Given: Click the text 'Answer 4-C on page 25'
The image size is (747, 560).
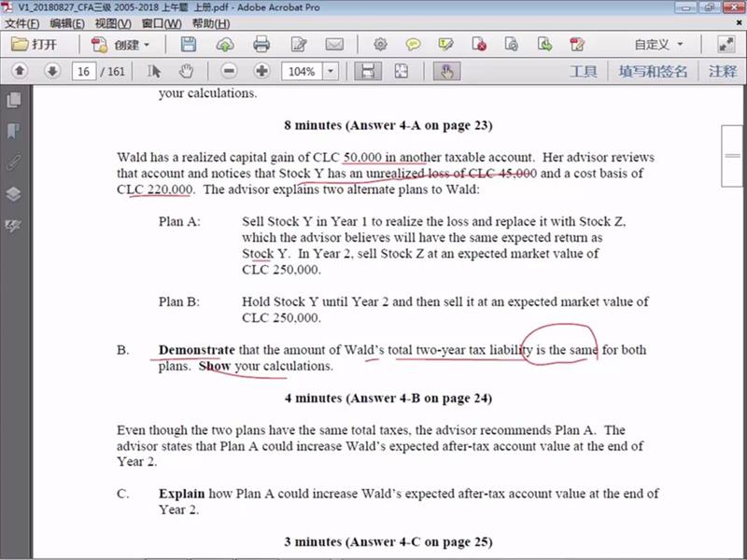Looking at the screenshot, I should [419, 542].
